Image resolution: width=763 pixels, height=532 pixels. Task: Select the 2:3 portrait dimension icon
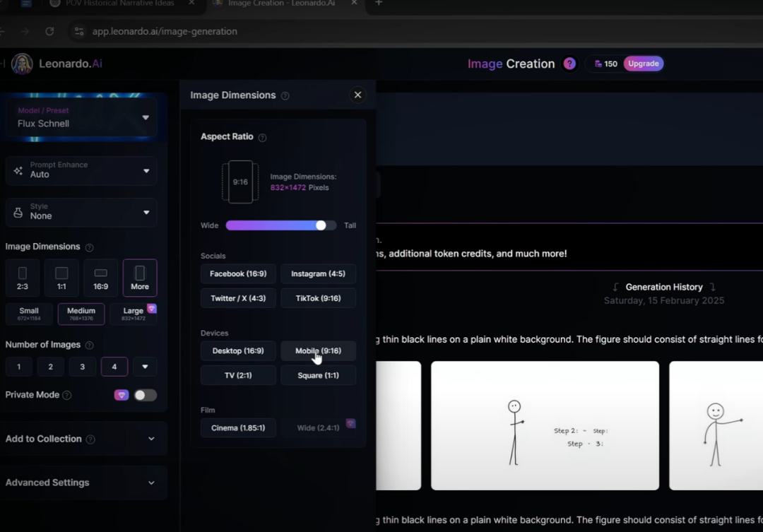point(23,278)
